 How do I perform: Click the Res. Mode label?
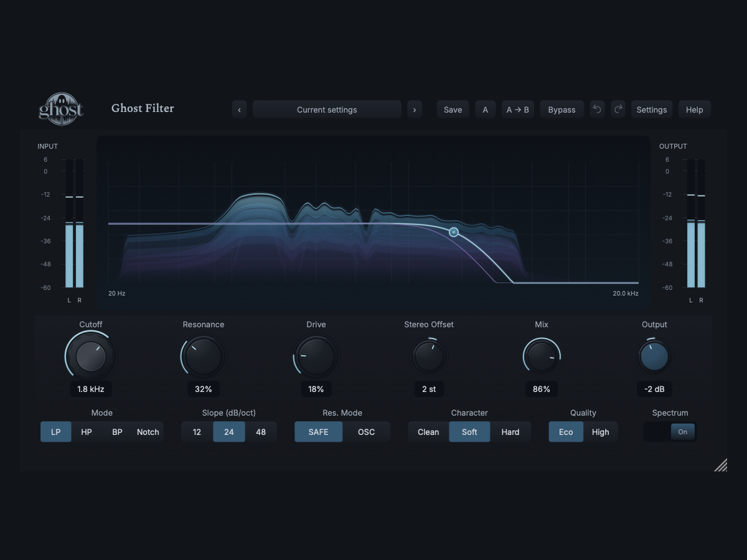pos(342,413)
